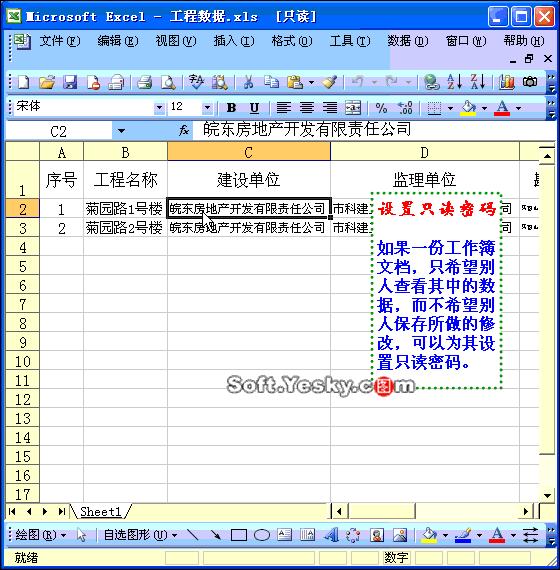Toggle center text alignment
This screenshot has width=560, height=570.
click(307, 108)
